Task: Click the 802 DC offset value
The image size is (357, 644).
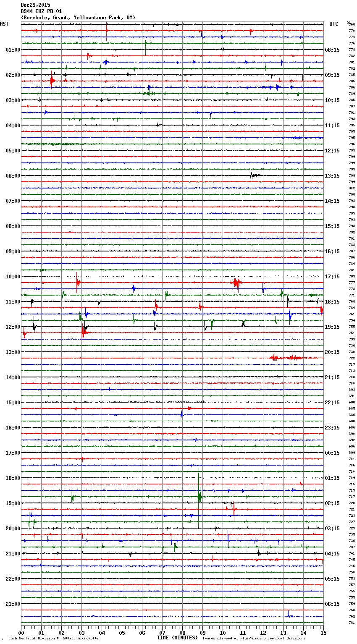Action: tap(352, 188)
